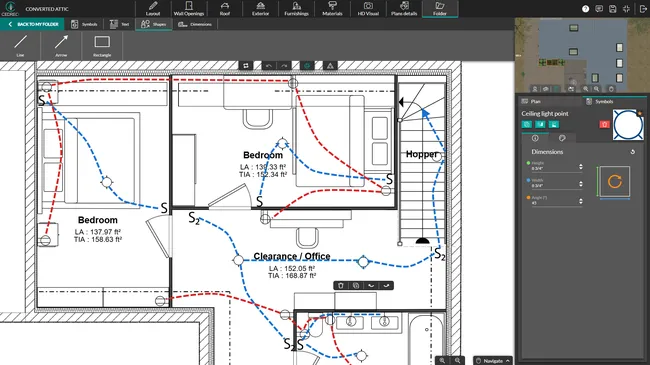Select the Folder step
The height and width of the screenshot is (365, 650).
(440, 9)
